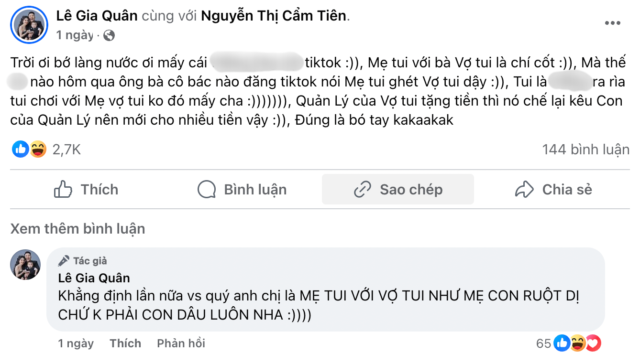Open the three-dot post options menu
This screenshot has height=364, width=640.
612,23
